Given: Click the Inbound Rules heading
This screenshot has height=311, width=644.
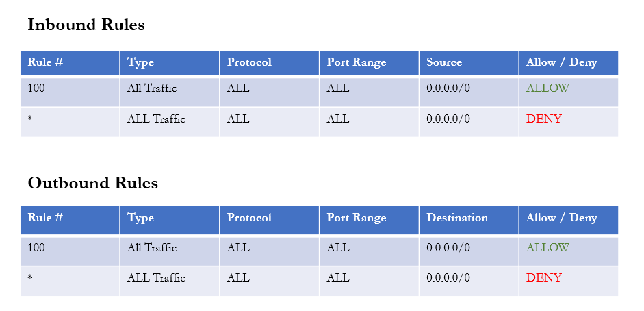Looking at the screenshot, I should [86, 25].
